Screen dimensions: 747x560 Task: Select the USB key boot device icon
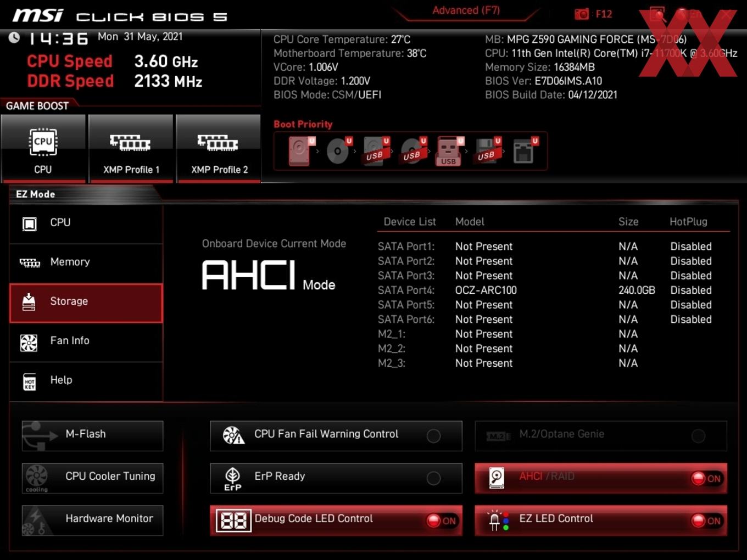tap(450, 151)
